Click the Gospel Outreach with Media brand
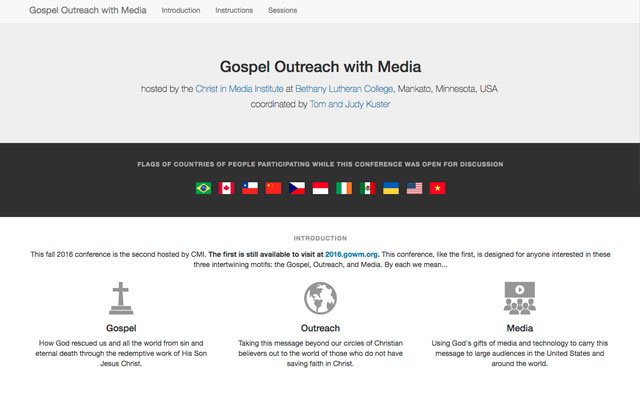640x404 pixels. pos(86,11)
